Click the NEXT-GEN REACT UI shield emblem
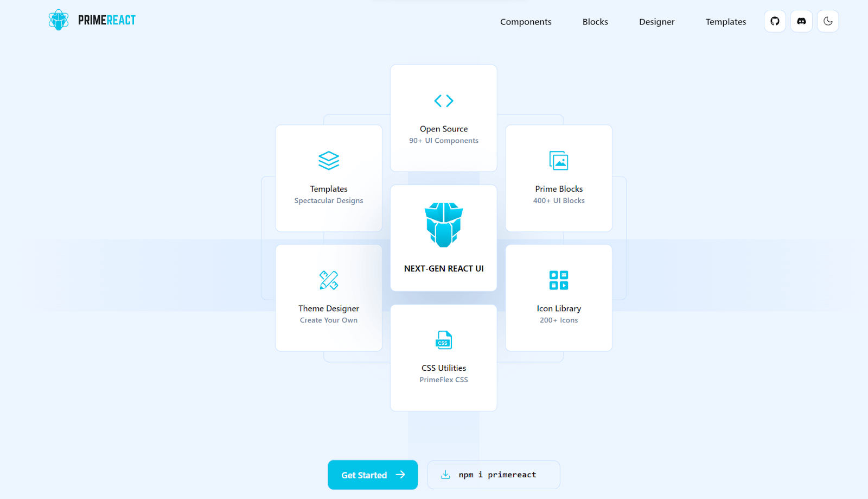The width and height of the screenshot is (868, 499). 443,224
